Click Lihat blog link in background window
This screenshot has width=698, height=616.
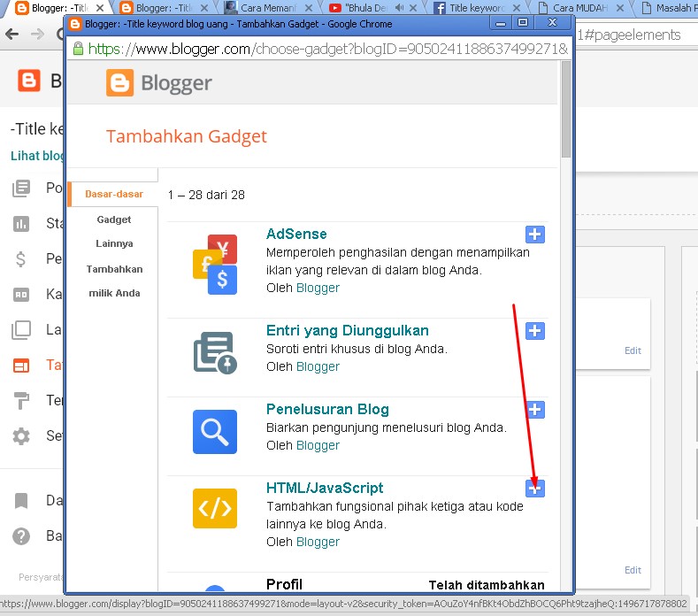(37, 156)
